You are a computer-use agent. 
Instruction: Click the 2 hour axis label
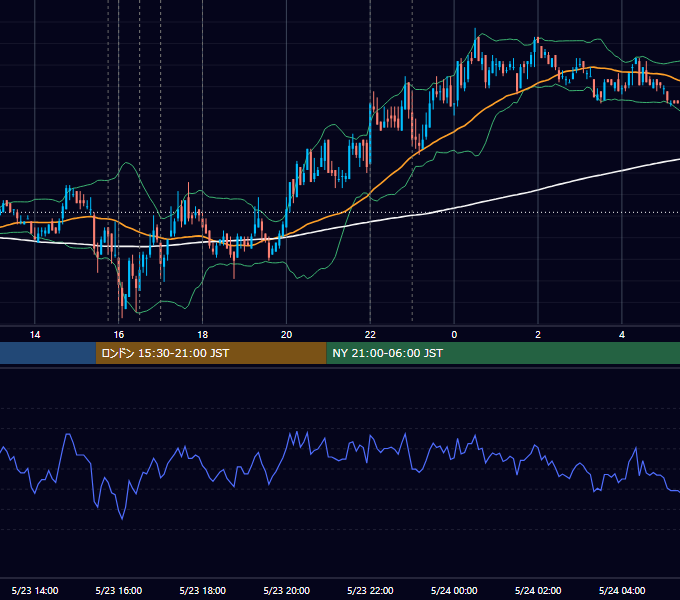[x=538, y=335]
